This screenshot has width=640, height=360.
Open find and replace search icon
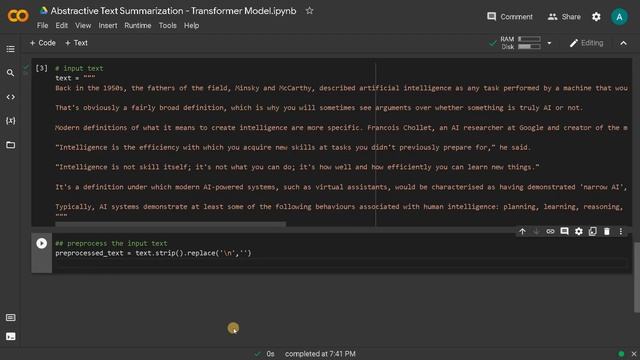[x=11, y=73]
